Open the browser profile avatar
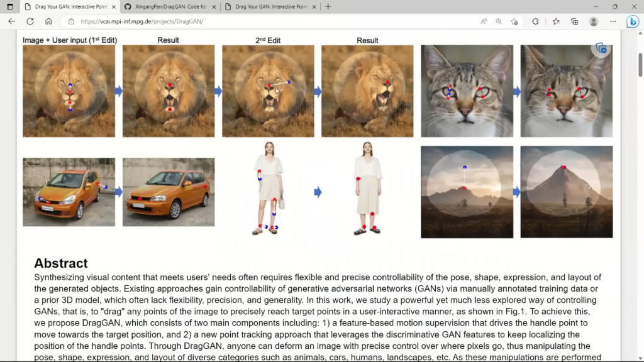Viewport: 644px width, 362px height. (x=594, y=21)
